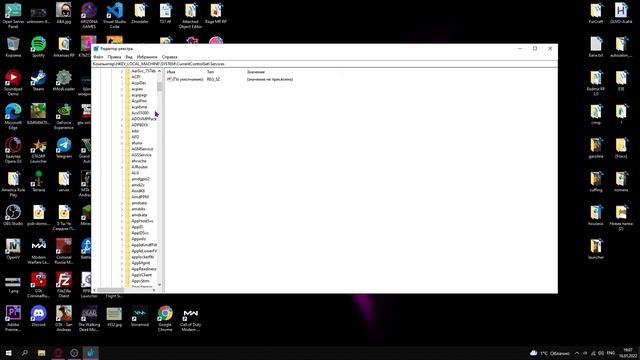Expand the AppMgmt key arrow
This screenshot has width=640, height=360.
pos(122,263)
